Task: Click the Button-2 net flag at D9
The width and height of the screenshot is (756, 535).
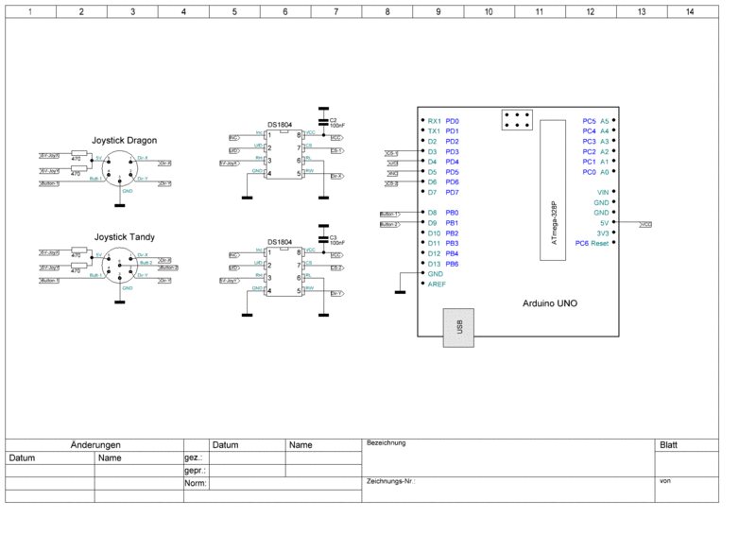Action: coord(389,224)
